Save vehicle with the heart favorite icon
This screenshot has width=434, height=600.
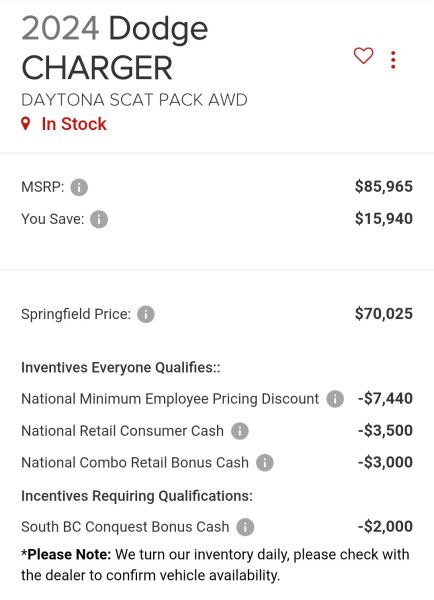coord(363,56)
